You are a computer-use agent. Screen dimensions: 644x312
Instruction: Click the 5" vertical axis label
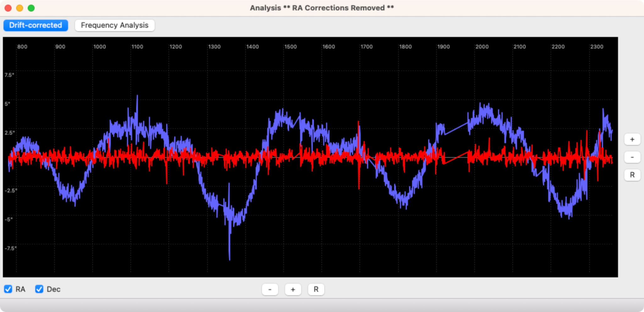pos(7,104)
